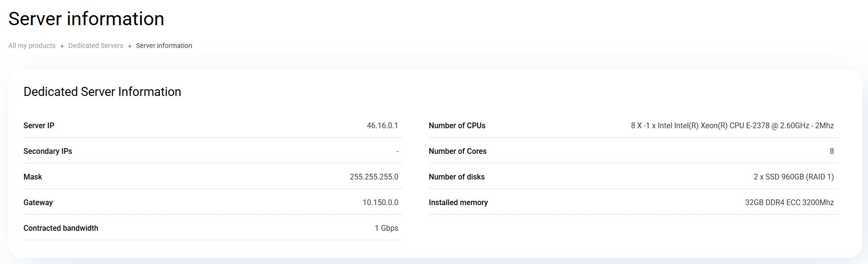Viewport: 868px width, 264px height.
Task: Click the 'Server information' page title
Action: [86, 19]
